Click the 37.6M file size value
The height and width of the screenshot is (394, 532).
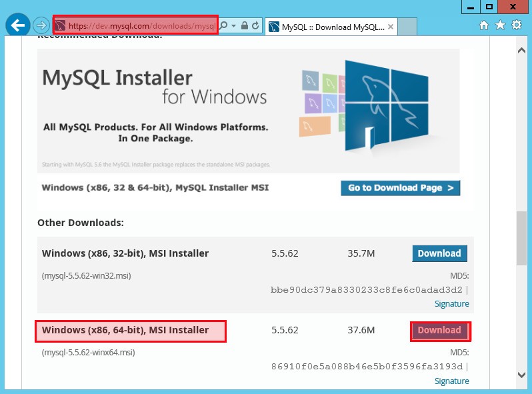click(361, 330)
